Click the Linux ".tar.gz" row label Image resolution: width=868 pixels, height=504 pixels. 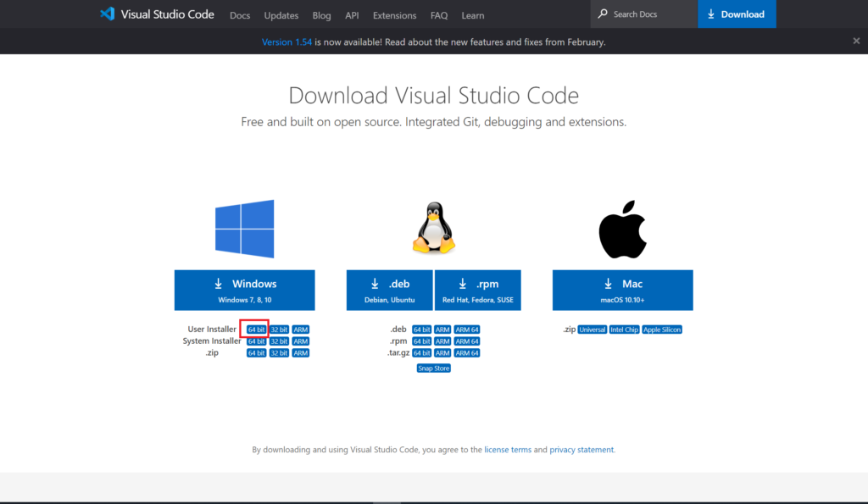click(x=398, y=353)
